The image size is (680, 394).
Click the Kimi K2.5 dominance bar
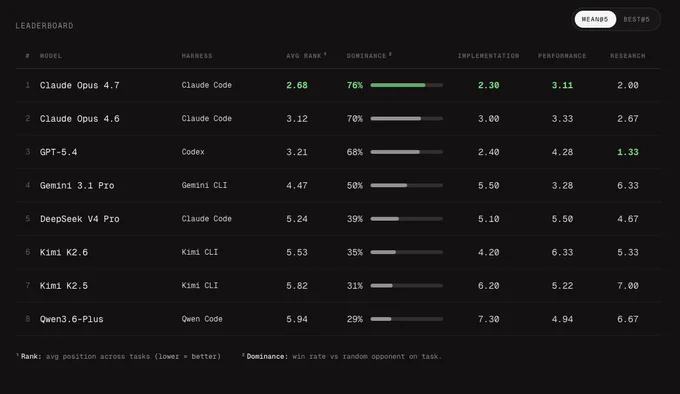406,286
